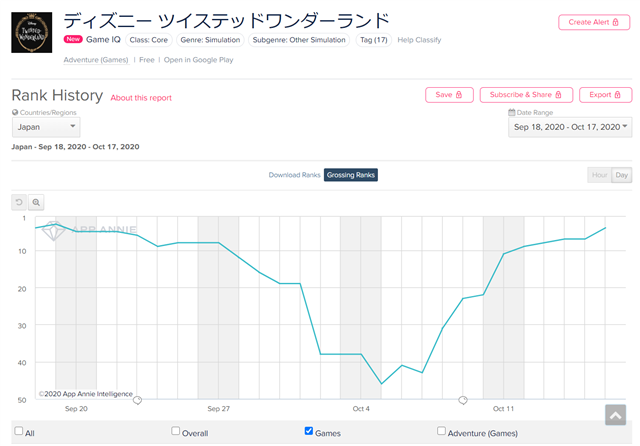Click the calendar icon beside Date Range
Image resolution: width=640 pixels, height=446 pixels.
click(x=511, y=112)
